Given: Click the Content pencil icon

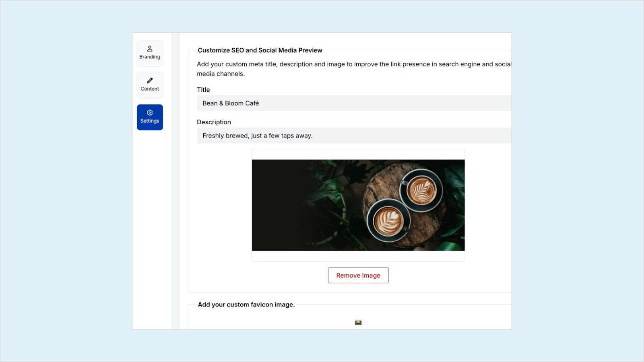Looking at the screenshot, I should tap(150, 80).
